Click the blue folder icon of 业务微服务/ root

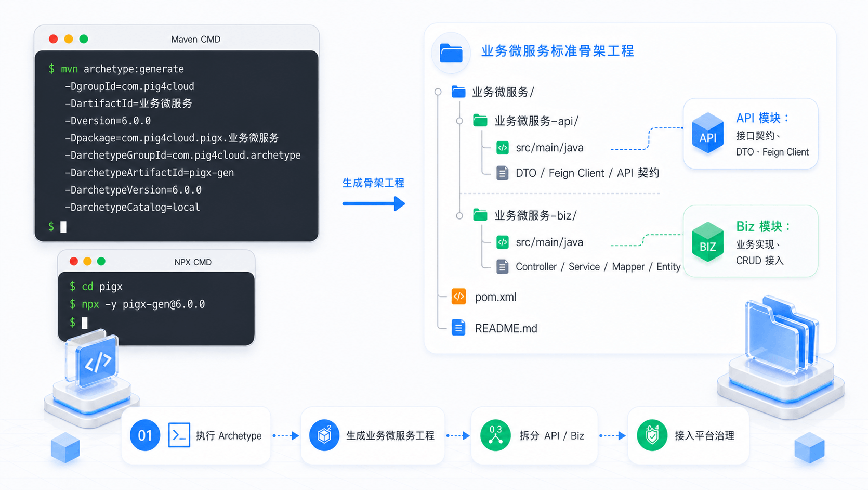click(x=458, y=92)
